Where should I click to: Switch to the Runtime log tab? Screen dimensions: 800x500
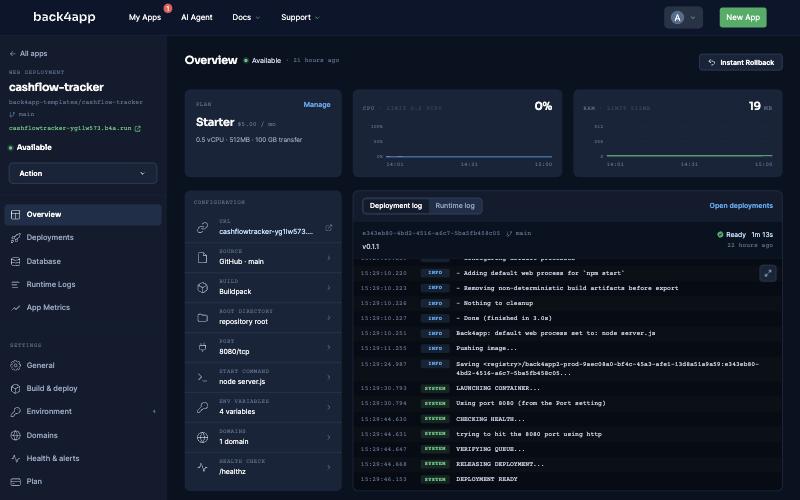click(455, 206)
